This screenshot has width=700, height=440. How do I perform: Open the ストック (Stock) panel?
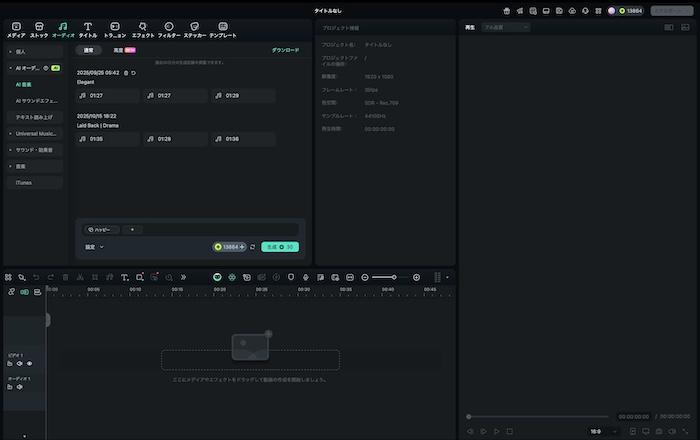(x=39, y=29)
